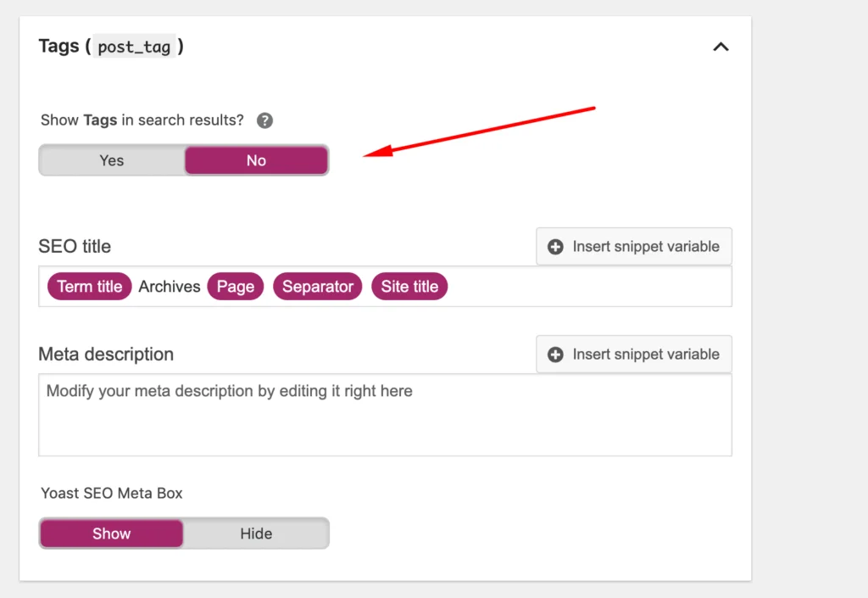The width and height of the screenshot is (868, 598).
Task: Click the SEO title label
Action: pos(75,246)
